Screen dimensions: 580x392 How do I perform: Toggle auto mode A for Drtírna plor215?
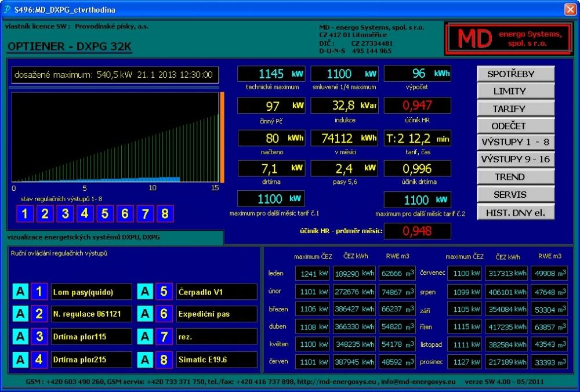20,360
